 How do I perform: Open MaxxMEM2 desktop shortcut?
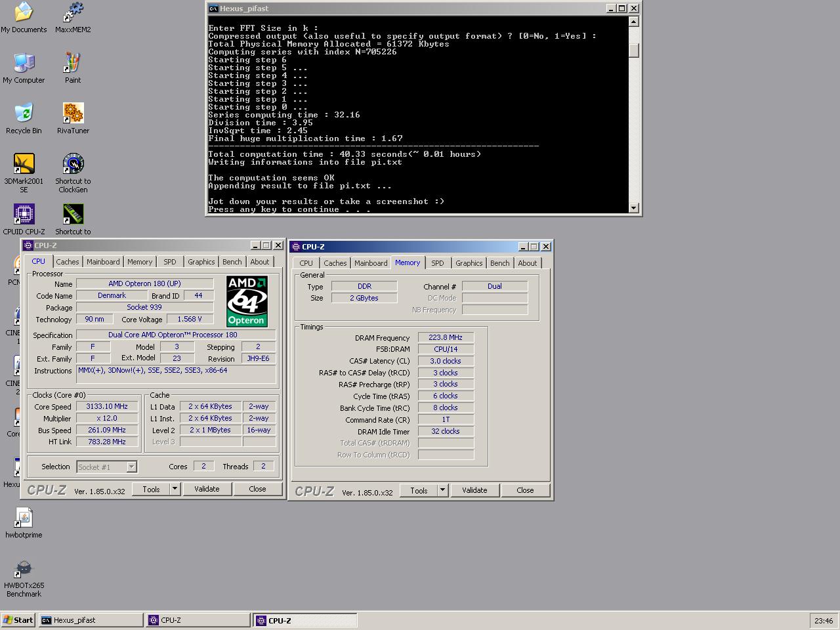(x=73, y=17)
